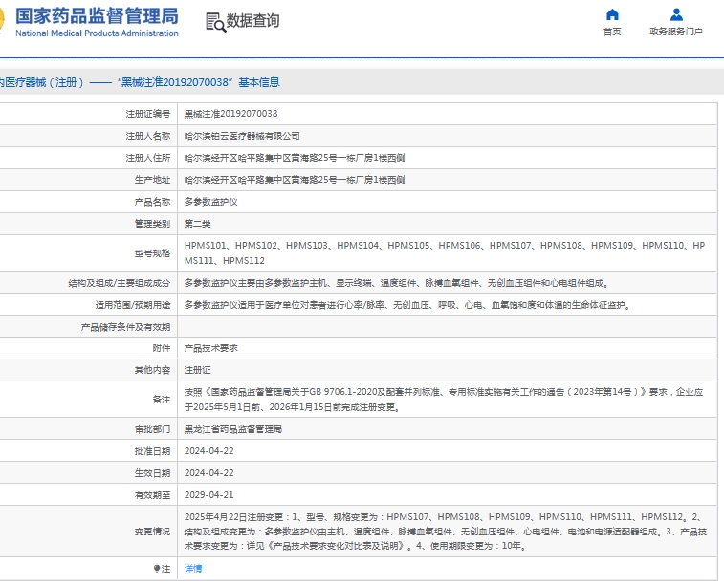
Task: Click the 首页 text label
Action: coord(612,32)
